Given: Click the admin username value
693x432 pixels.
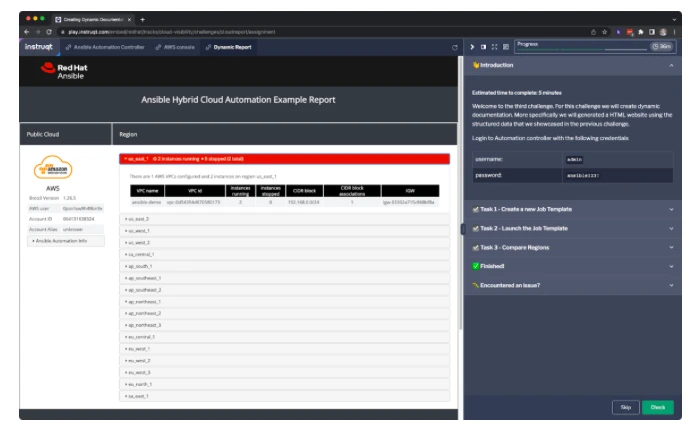Looking at the screenshot, I should 575,160.
